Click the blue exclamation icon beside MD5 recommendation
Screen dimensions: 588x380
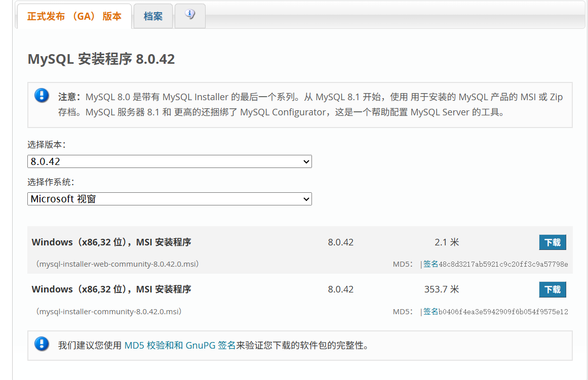click(x=42, y=344)
